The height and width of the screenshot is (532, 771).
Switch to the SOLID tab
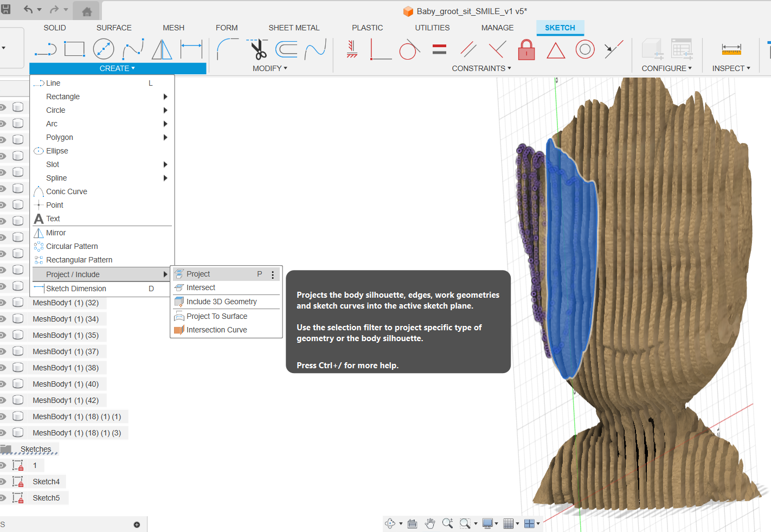pos(55,28)
